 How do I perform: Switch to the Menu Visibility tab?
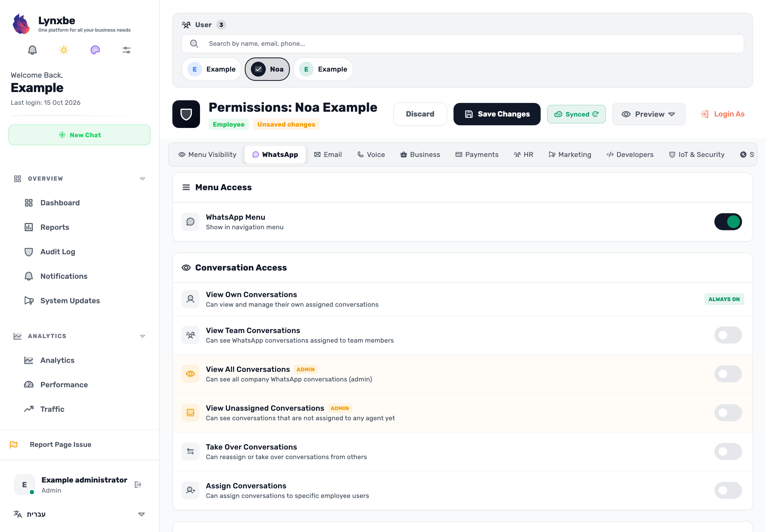[x=207, y=155]
